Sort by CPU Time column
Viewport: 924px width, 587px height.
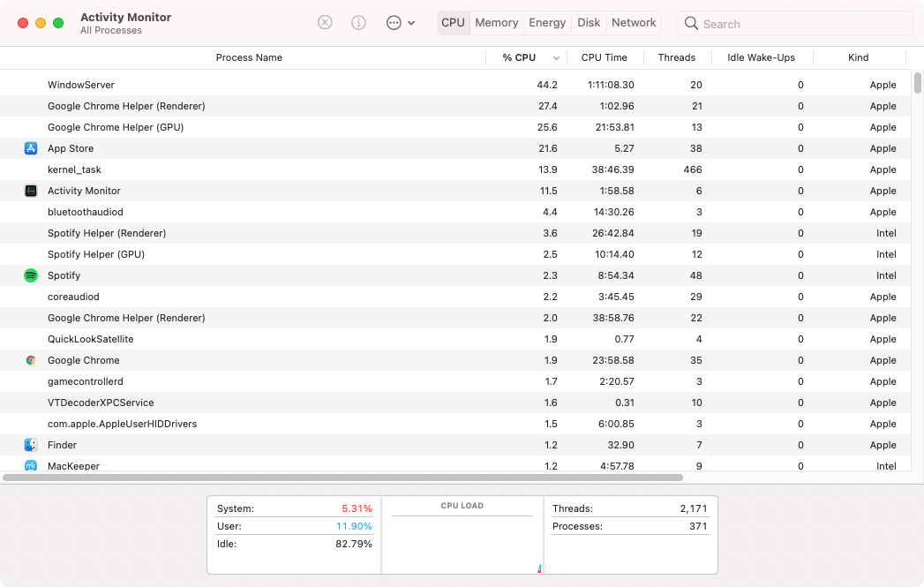[604, 57]
